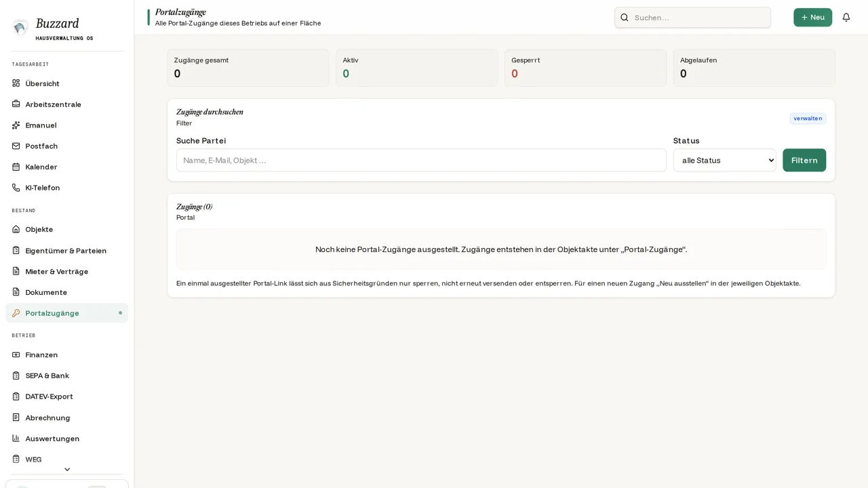This screenshot has width=868, height=488.
Task: Click the green Filtern button
Action: point(804,160)
